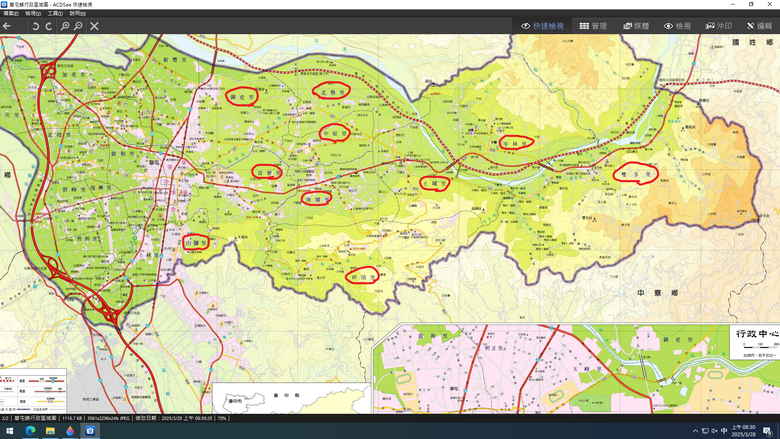The image size is (780, 439).
Task: Click the back arrow in toolbar
Action: 7,26
